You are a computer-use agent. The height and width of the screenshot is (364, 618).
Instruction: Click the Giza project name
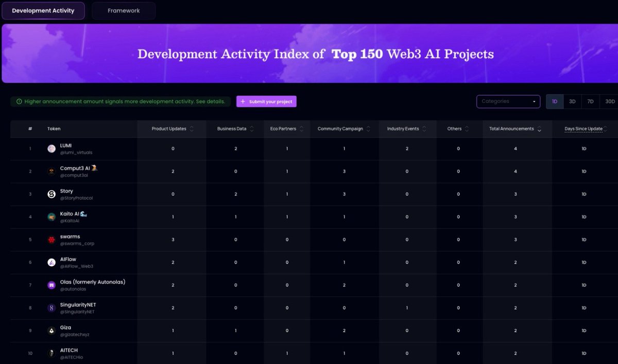pyautogui.click(x=65, y=327)
